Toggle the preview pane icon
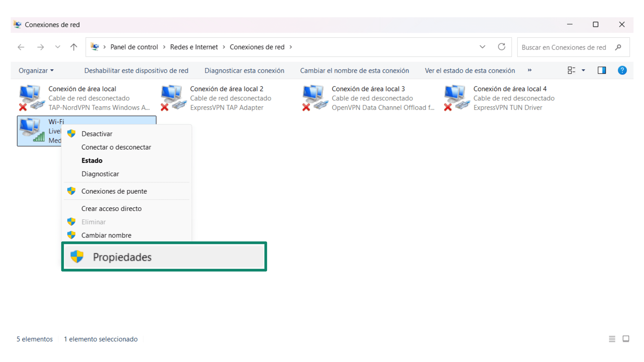 pos(601,70)
